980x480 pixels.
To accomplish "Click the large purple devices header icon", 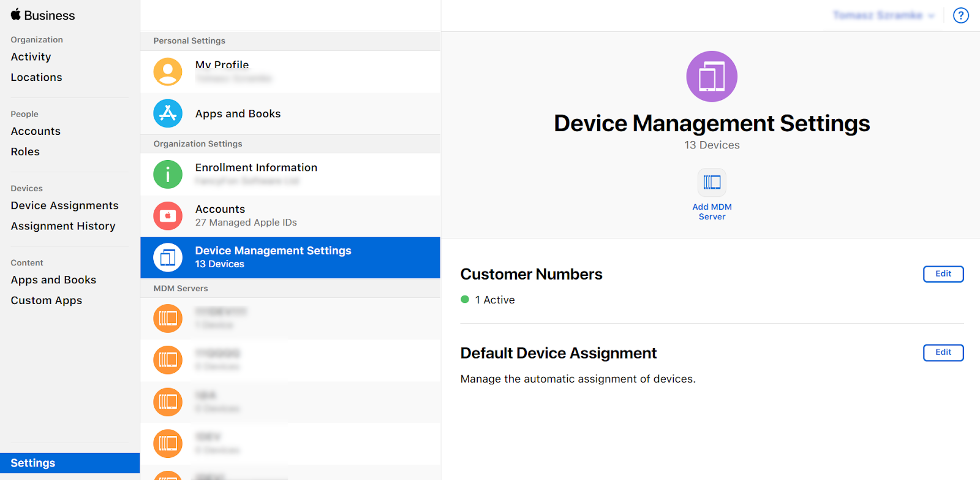I will [x=712, y=77].
